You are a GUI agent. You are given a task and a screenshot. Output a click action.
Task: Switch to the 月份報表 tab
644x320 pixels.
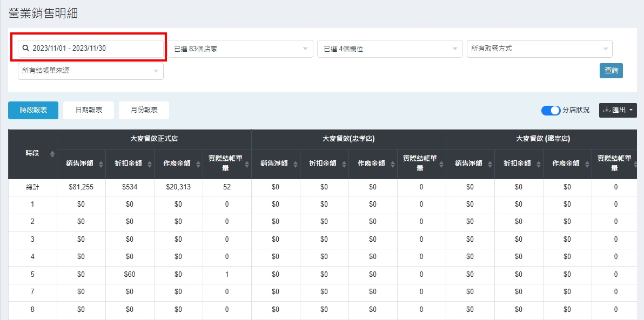144,110
